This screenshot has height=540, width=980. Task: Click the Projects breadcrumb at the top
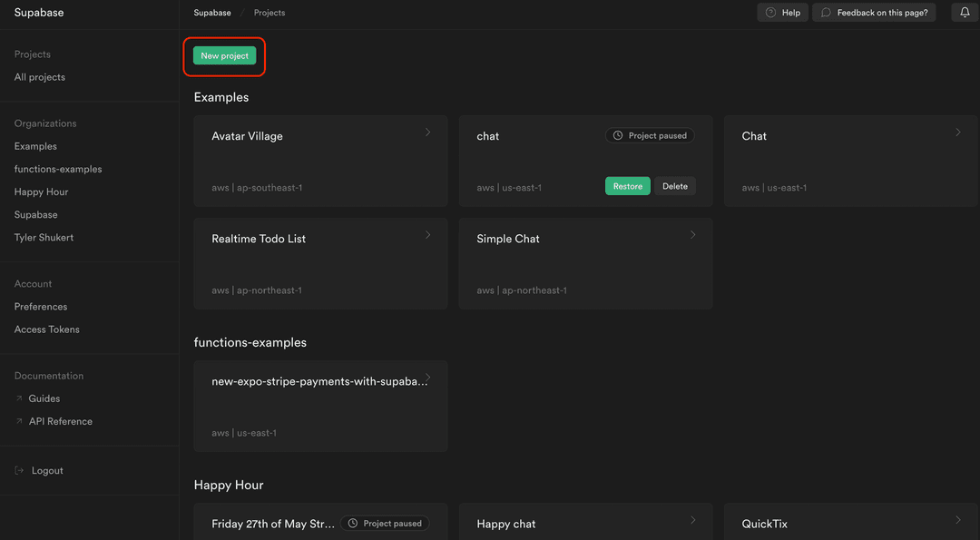click(x=269, y=13)
